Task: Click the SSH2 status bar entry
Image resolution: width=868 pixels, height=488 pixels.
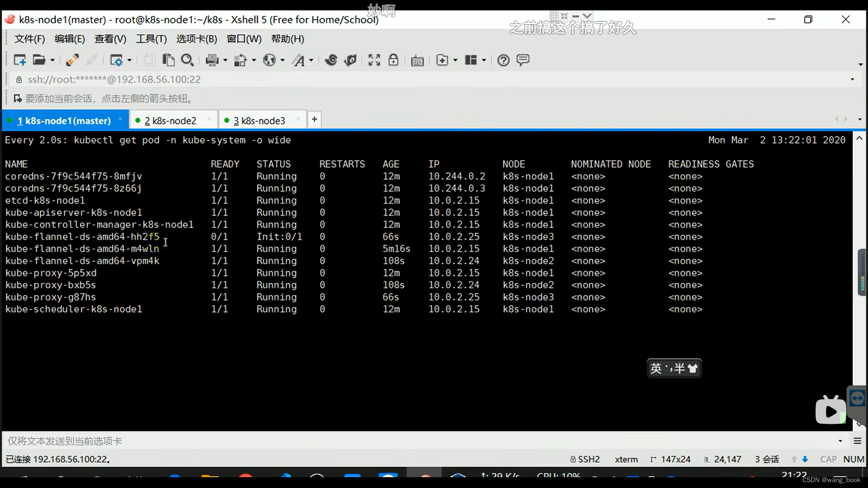Action: [x=585, y=459]
